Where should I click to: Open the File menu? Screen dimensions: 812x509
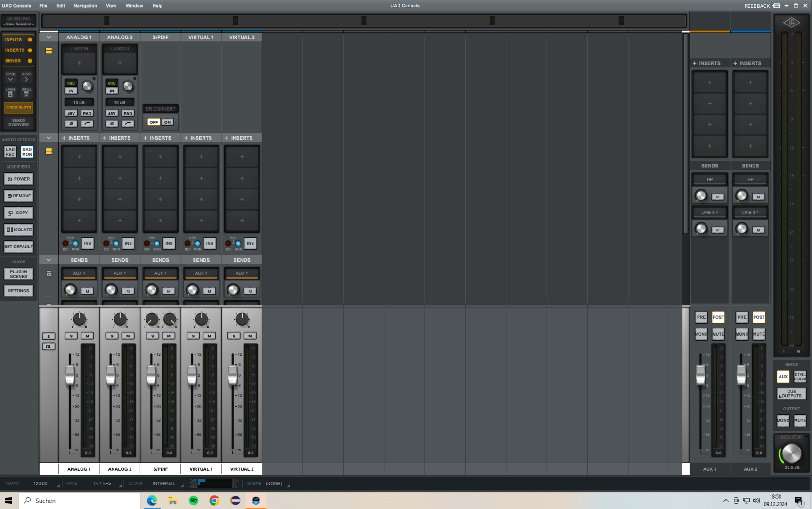pyautogui.click(x=43, y=6)
